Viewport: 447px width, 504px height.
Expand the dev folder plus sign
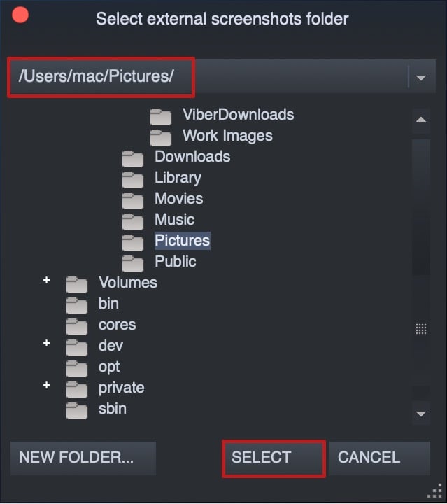click(47, 343)
